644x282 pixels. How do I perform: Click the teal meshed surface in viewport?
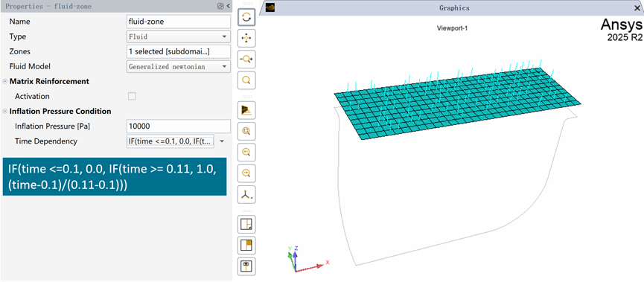(457, 104)
